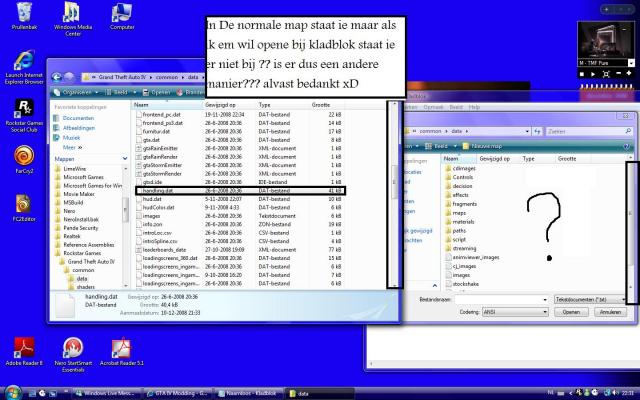
Task: Click the plus volume button in the media gadget
Action: point(629,73)
